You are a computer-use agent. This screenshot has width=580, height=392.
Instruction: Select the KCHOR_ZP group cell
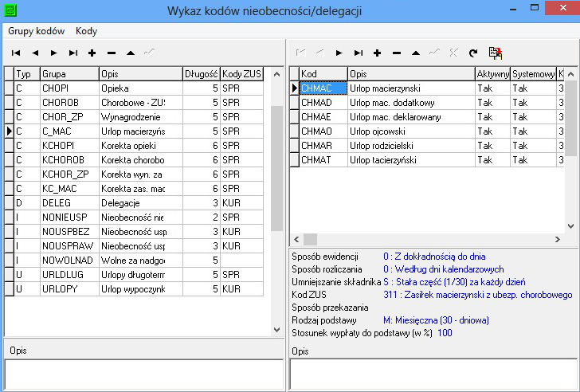[69, 174]
